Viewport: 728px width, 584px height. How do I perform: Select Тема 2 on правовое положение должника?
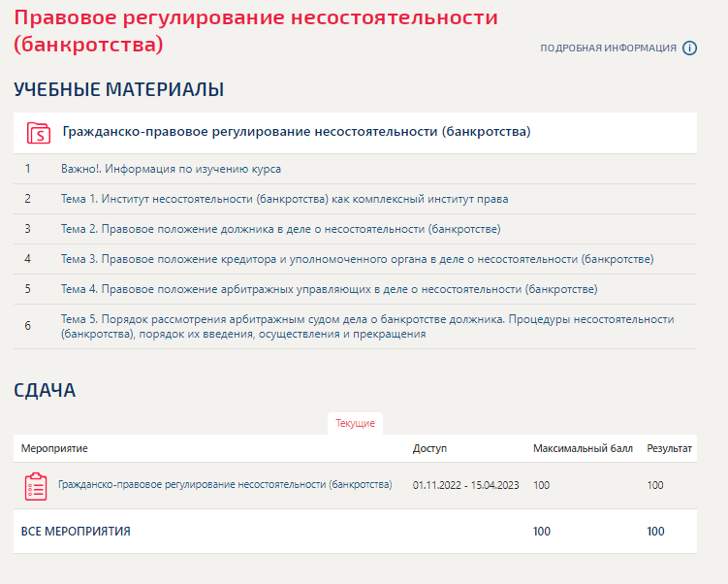pos(280,229)
